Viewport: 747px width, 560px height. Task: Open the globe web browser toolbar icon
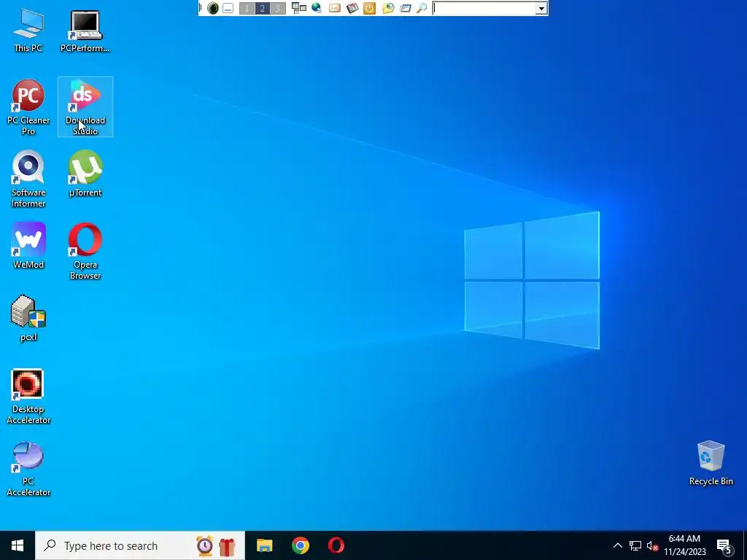click(x=317, y=8)
